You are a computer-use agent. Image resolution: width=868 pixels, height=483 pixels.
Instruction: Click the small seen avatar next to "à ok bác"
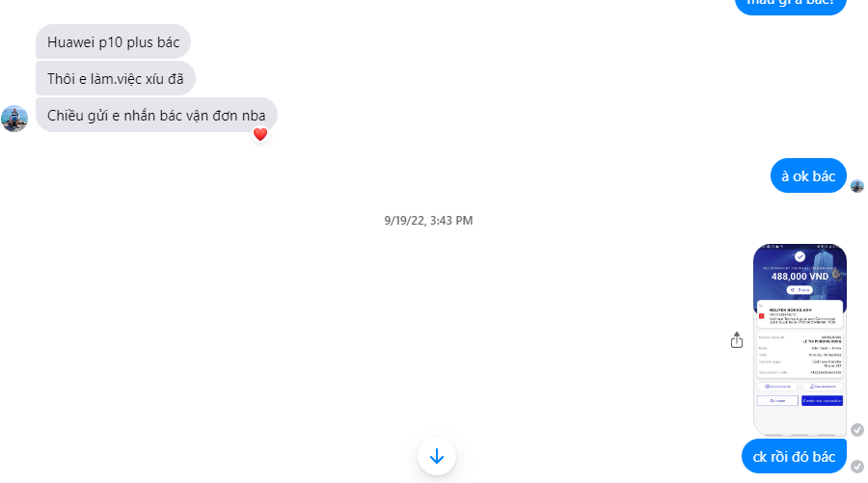pos(857,186)
